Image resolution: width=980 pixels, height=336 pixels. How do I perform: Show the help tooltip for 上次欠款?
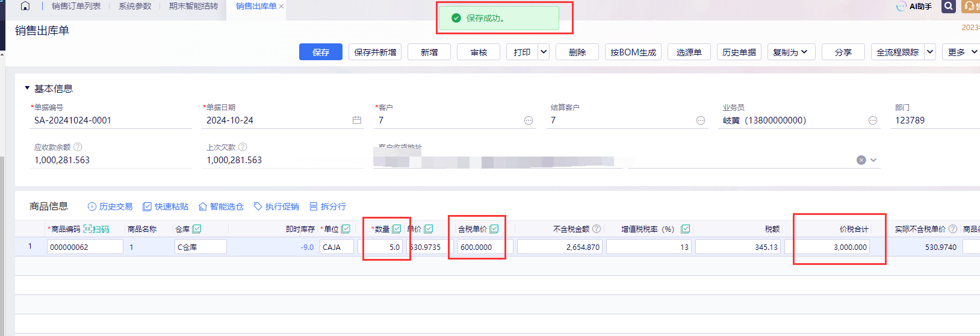(243, 147)
